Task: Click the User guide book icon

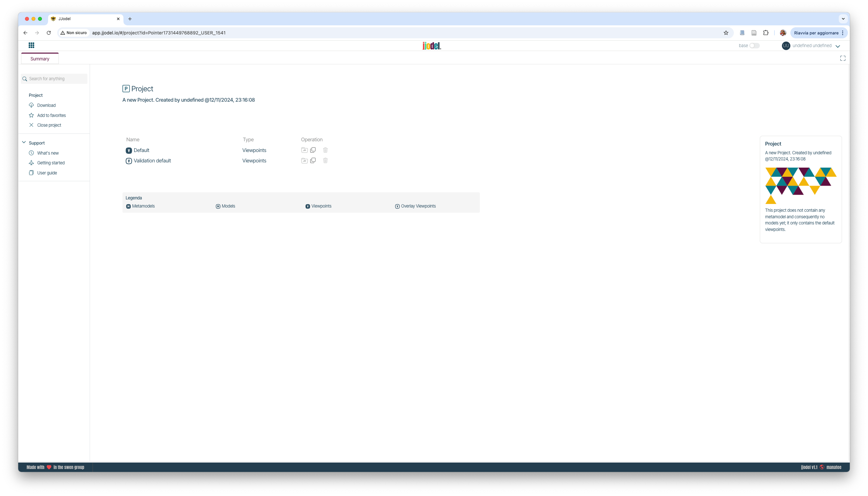Action: (31, 173)
